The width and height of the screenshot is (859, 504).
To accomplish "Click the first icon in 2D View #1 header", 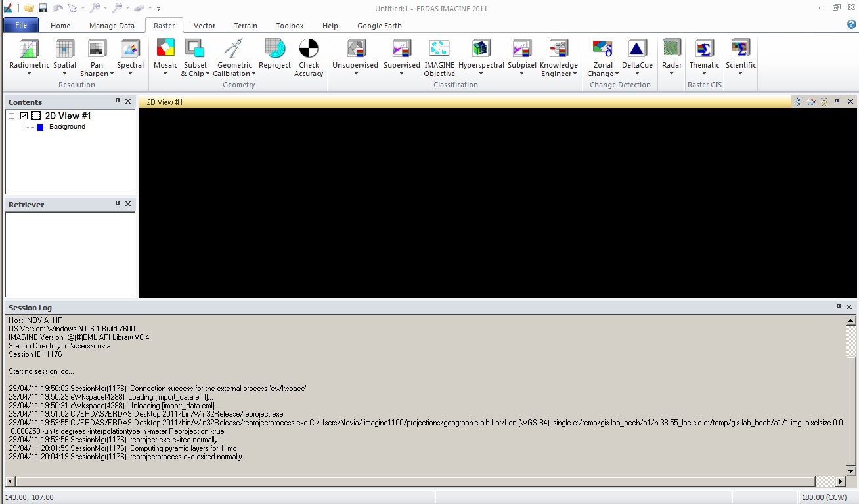I will (799, 102).
